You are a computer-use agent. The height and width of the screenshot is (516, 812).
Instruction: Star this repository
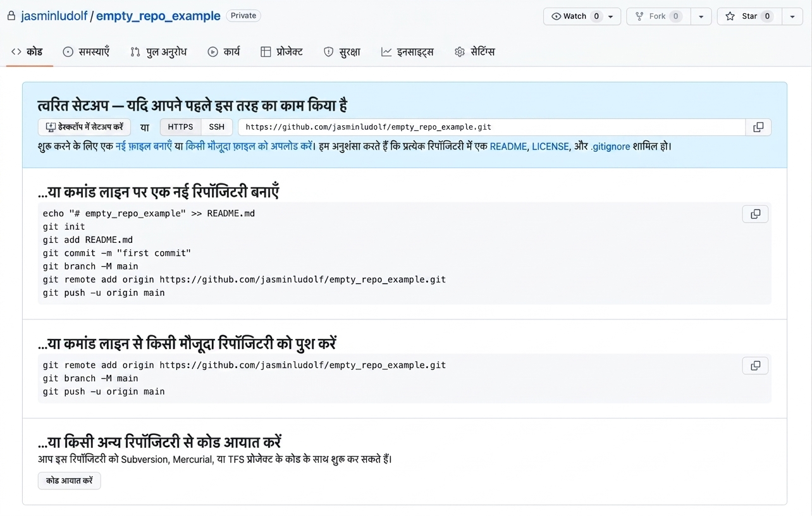click(x=749, y=16)
